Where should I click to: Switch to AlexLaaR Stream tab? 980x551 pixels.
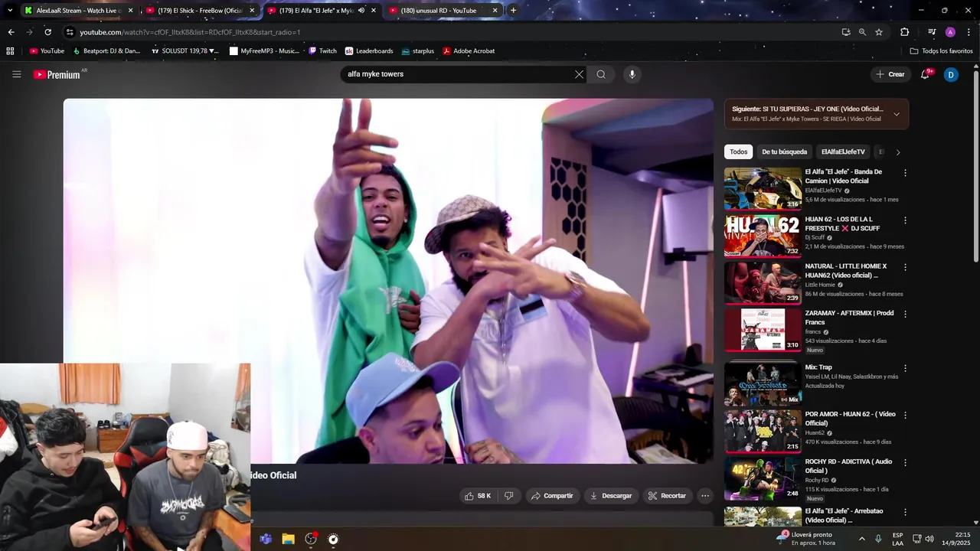pyautogui.click(x=77, y=11)
